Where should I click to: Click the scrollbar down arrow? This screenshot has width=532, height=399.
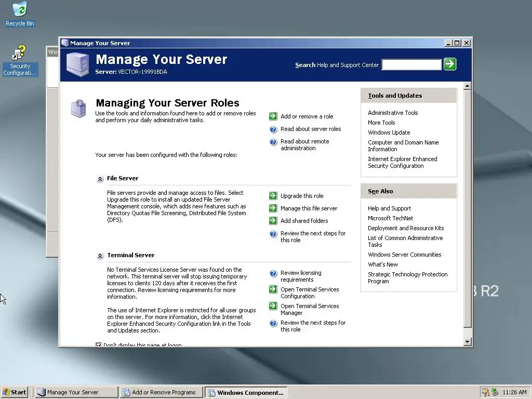(x=467, y=342)
